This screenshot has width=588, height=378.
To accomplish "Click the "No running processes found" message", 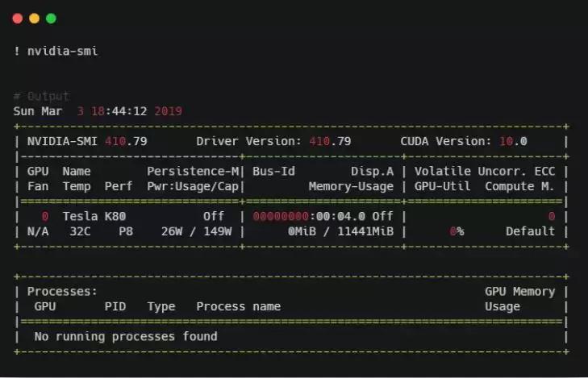I will [x=125, y=336].
